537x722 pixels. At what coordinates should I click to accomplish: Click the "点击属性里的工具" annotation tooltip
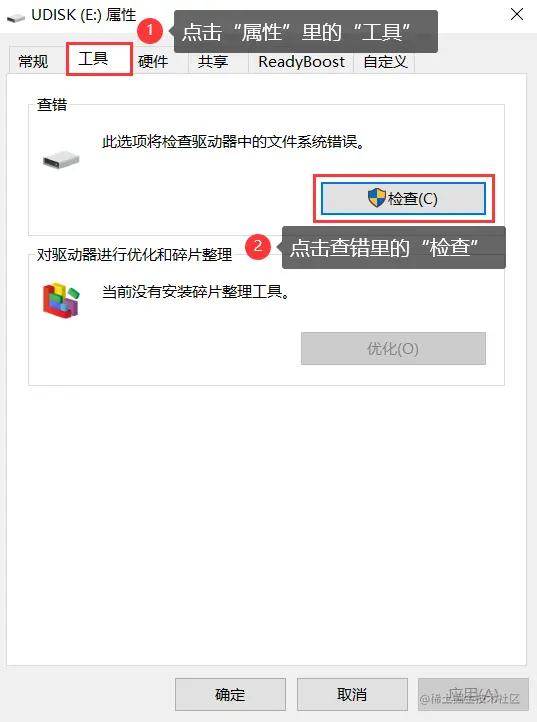point(305,32)
